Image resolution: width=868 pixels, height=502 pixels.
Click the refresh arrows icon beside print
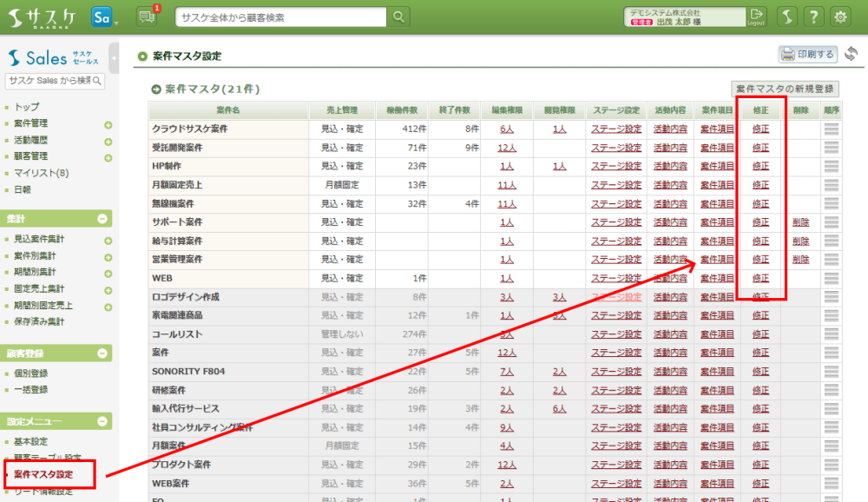click(x=851, y=55)
